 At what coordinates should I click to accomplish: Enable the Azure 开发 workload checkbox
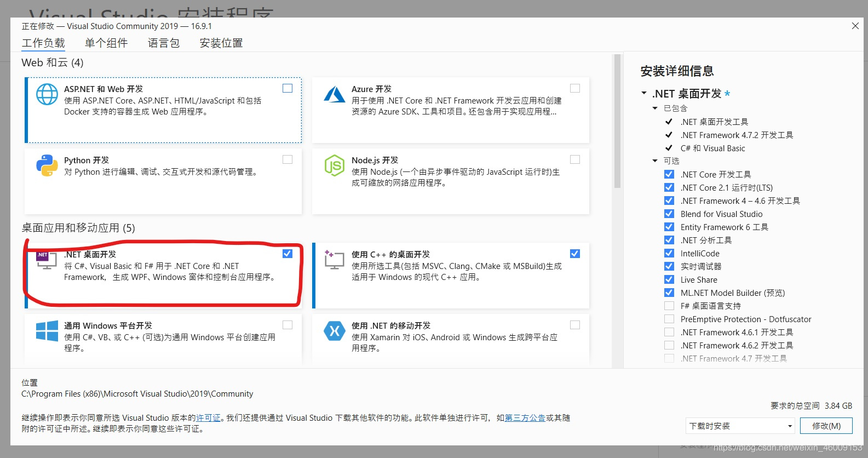pos(575,88)
